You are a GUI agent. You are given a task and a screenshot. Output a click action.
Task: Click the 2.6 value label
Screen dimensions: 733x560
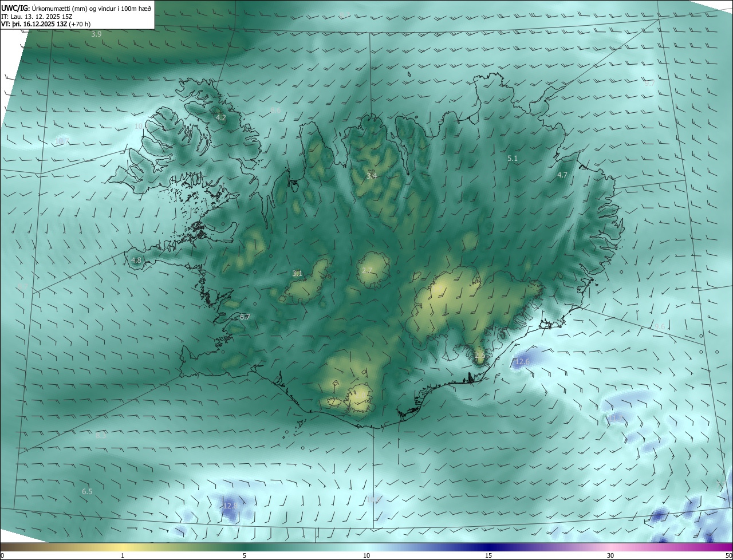coord(480,356)
